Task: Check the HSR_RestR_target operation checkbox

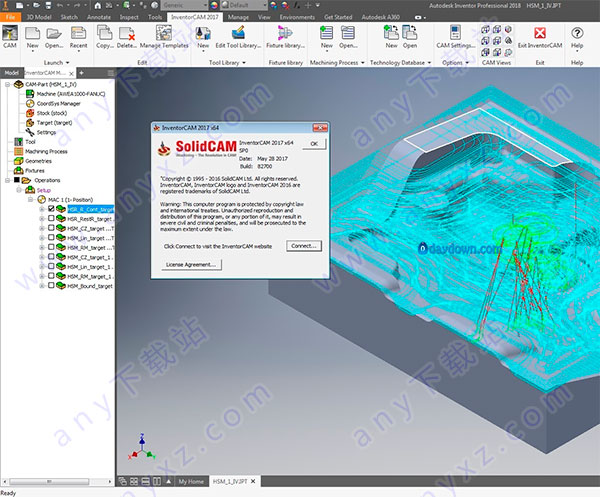Action: [51, 218]
